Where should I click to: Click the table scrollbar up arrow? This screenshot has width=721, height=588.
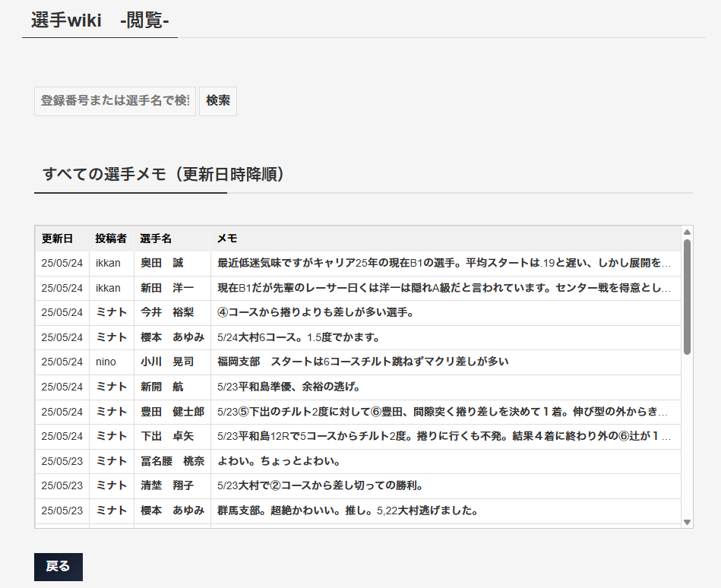(687, 232)
